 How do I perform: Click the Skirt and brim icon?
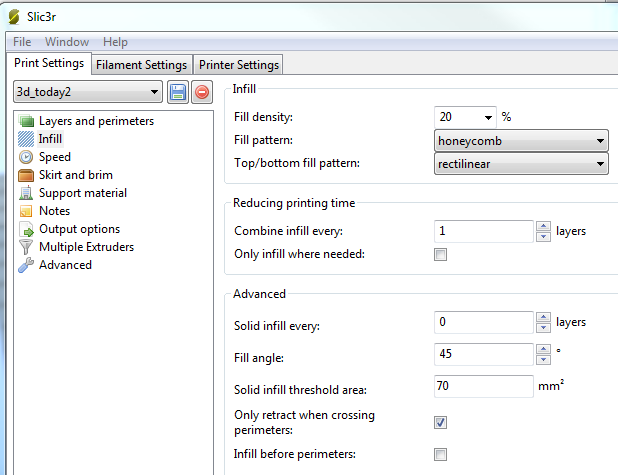[x=26, y=175]
